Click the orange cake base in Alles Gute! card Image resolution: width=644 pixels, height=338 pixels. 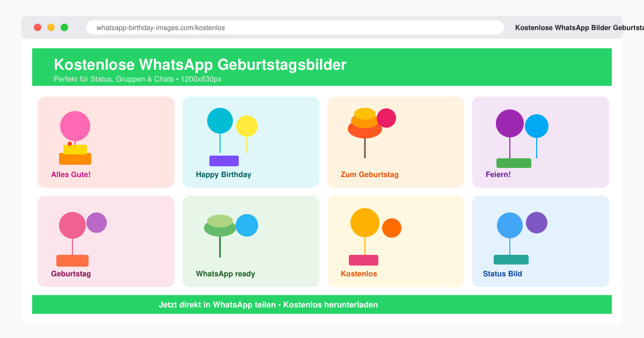tap(75, 159)
